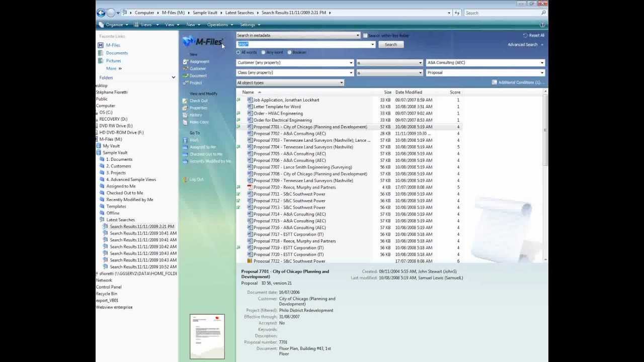Select Proposal 7702 - A&A Consulting (AEC)
The image size is (644, 362).
click(289, 133)
